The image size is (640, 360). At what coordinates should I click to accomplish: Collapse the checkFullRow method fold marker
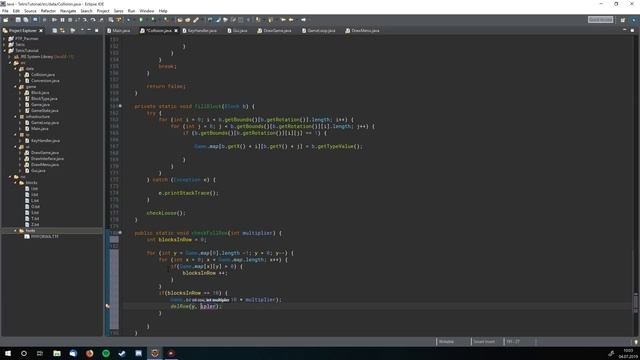point(120,233)
